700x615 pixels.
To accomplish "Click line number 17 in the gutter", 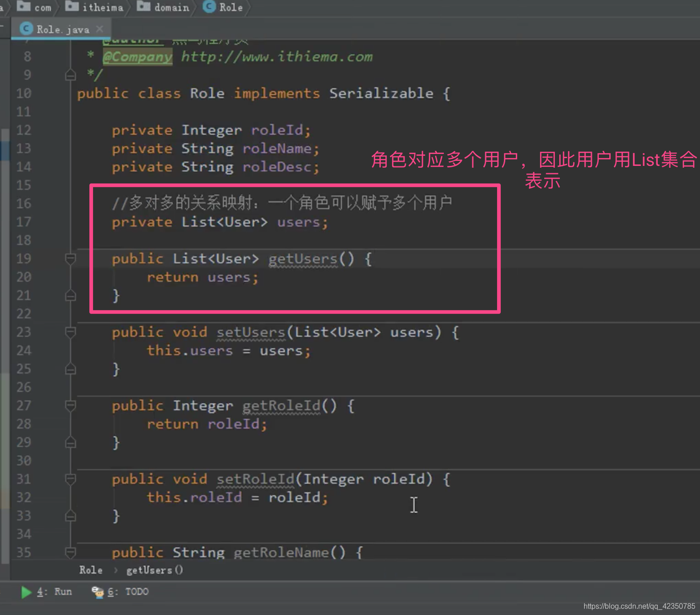I will pos(24,222).
